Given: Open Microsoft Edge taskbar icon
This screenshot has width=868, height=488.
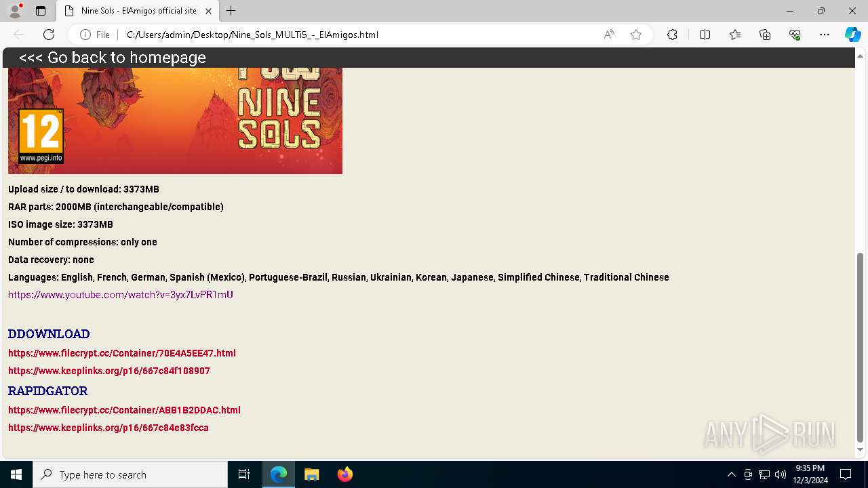Looking at the screenshot, I should point(279,474).
